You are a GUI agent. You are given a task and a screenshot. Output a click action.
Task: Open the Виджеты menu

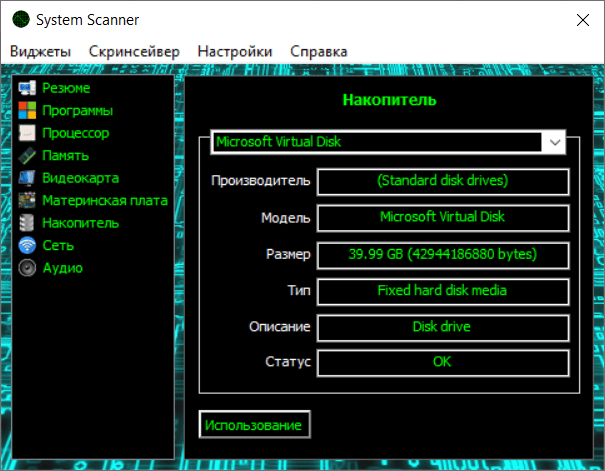point(41,51)
